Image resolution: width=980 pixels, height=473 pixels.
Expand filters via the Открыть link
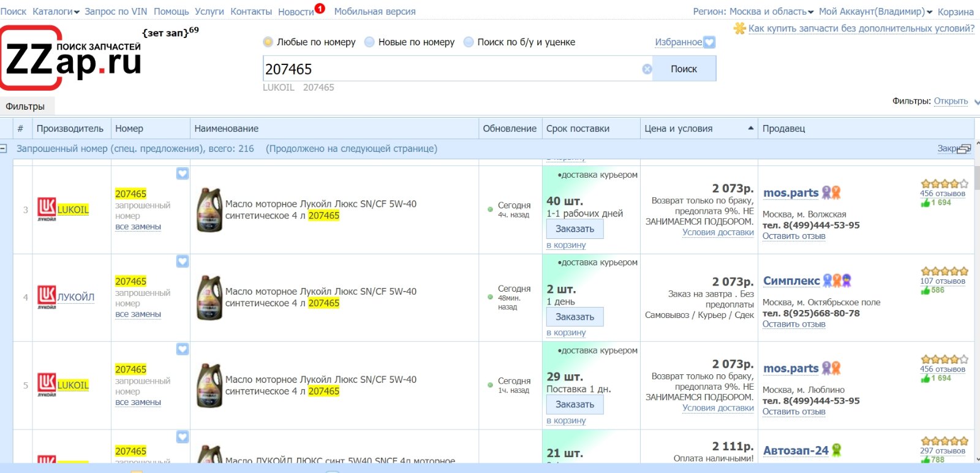951,101
